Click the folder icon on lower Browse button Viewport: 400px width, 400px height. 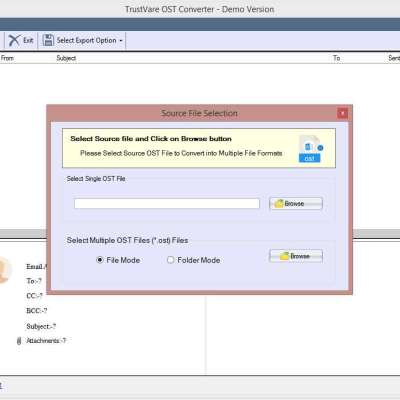(284, 256)
